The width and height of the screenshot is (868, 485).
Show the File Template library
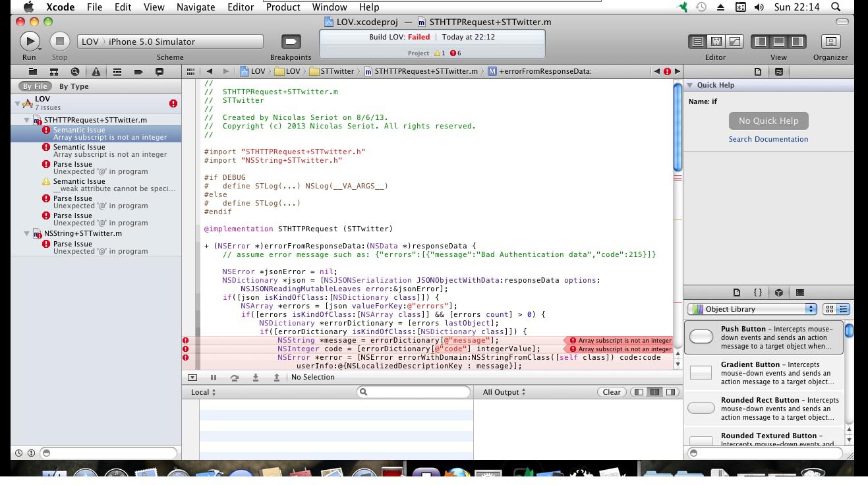[738, 292]
